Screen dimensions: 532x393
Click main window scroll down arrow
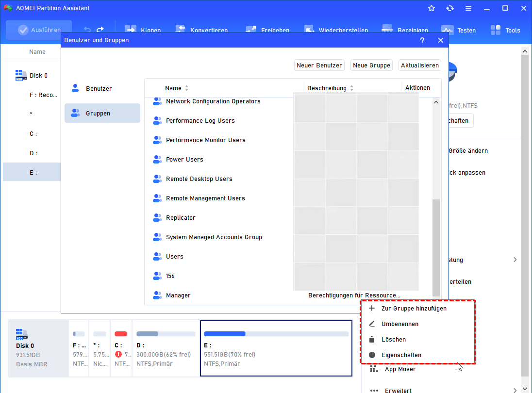click(525, 389)
